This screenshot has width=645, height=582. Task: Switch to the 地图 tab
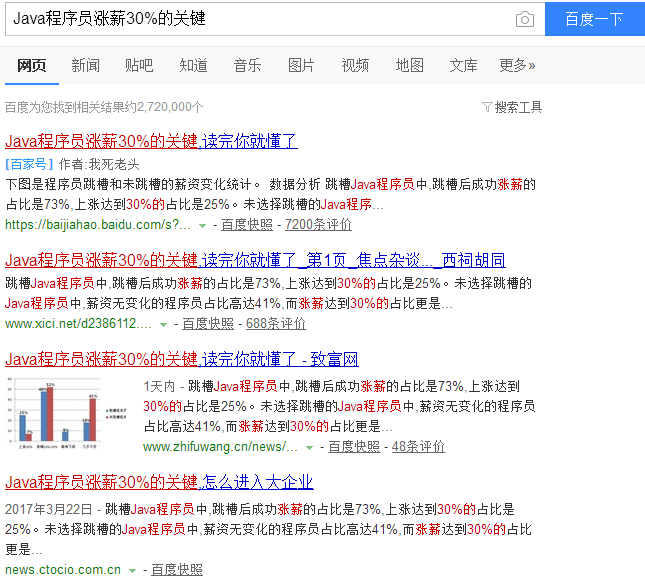click(410, 65)
